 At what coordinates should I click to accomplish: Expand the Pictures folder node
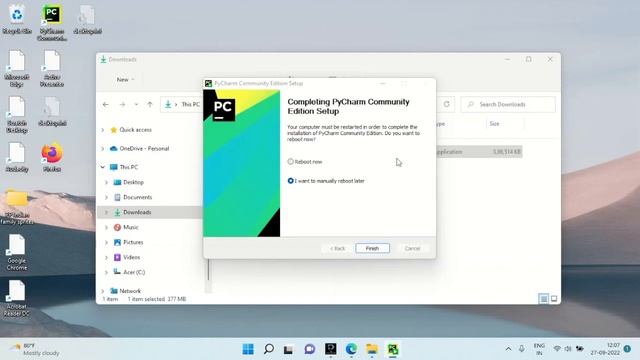click(107, 242)
